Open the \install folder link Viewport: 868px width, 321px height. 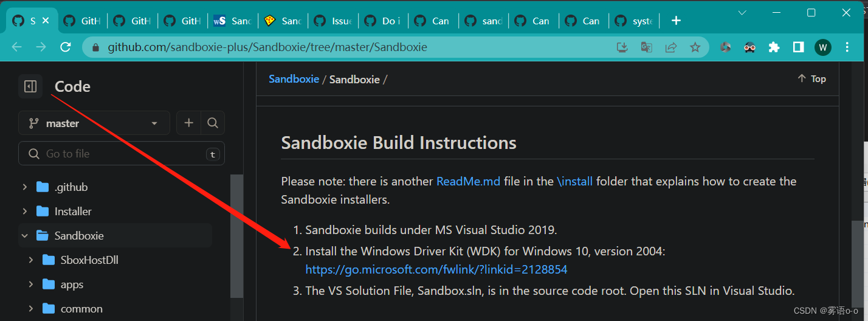click(574, 181)
